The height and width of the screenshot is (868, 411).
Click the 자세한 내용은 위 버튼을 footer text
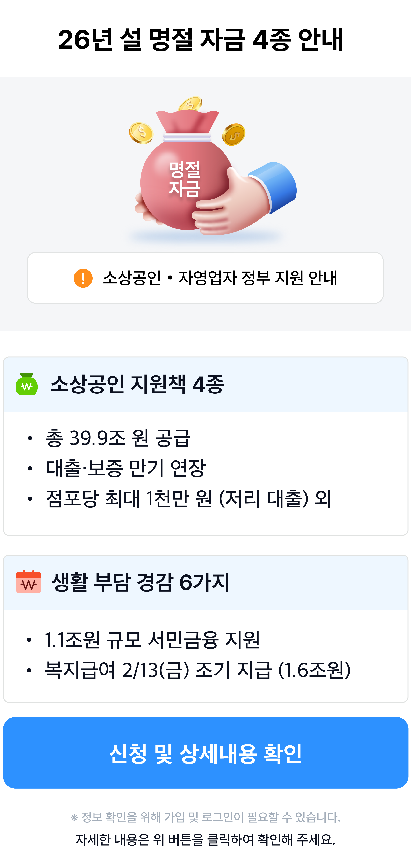click(x=205, y=839)
